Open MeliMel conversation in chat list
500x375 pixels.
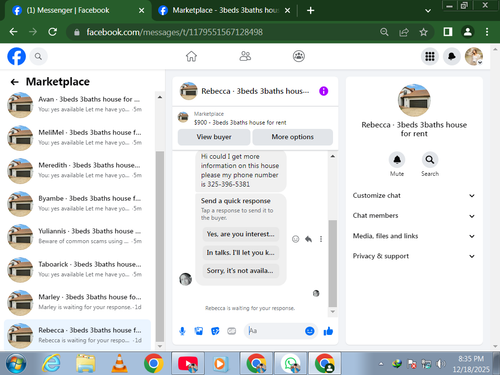[x=77, y=138]
